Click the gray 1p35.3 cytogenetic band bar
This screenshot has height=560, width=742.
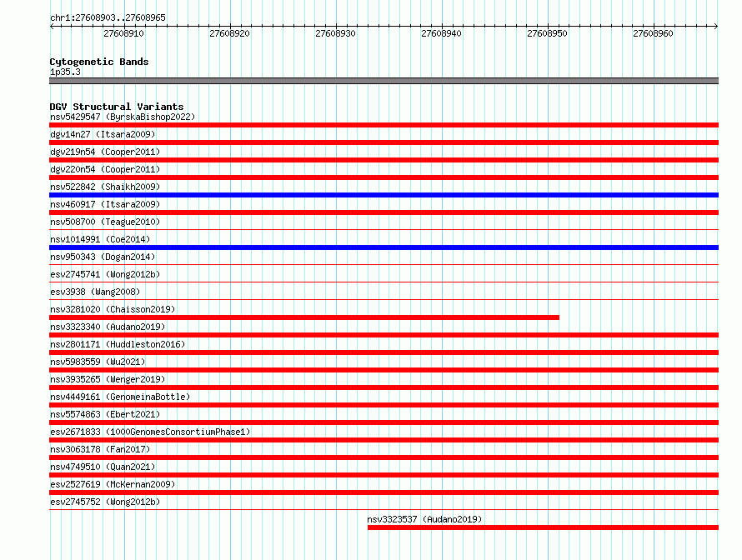tap(384, 81)
